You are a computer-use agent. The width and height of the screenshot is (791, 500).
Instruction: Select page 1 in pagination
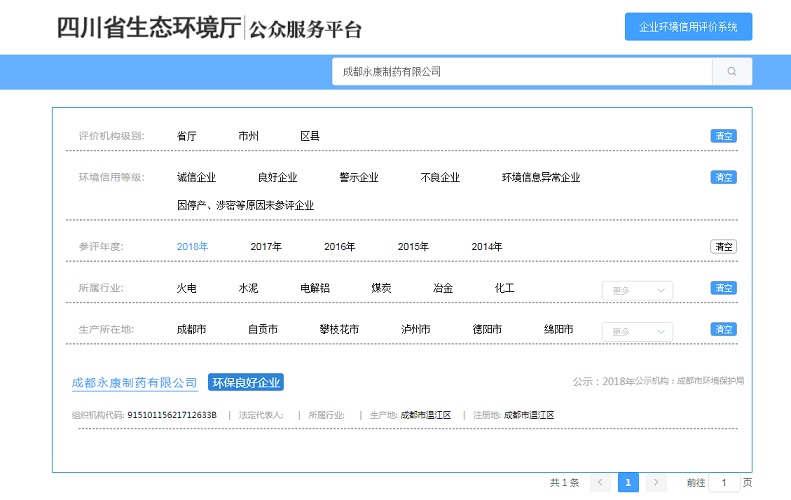(x=628, y=483)
